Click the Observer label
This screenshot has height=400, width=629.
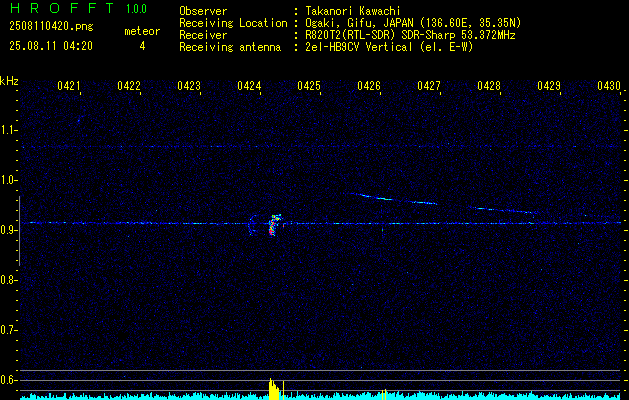203,11
